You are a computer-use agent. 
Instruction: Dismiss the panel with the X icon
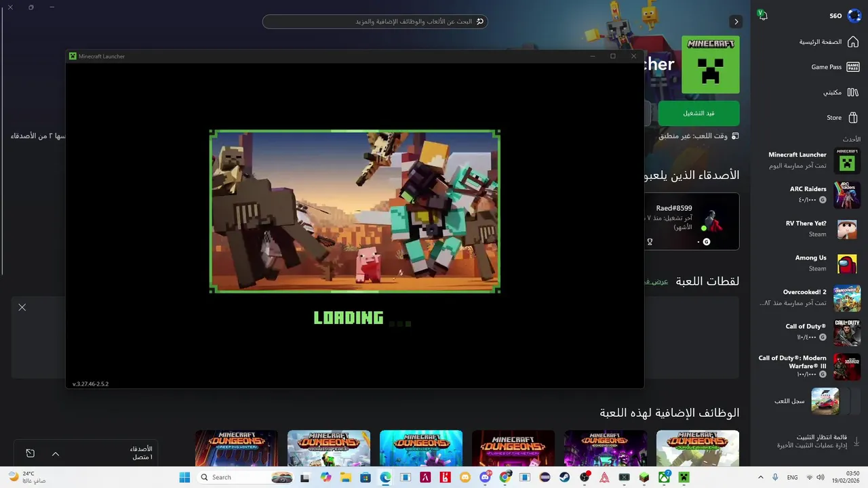coord(22,307)
